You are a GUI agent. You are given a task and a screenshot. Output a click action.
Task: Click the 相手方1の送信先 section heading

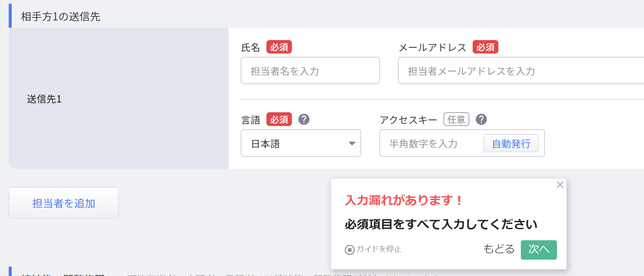click(x=61, y=16)
